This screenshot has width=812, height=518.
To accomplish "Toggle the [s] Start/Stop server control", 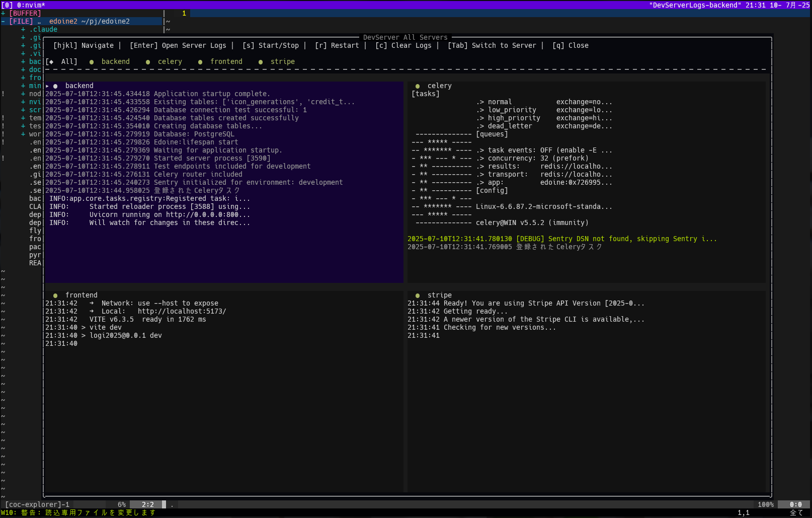I will tap(270, 45).
